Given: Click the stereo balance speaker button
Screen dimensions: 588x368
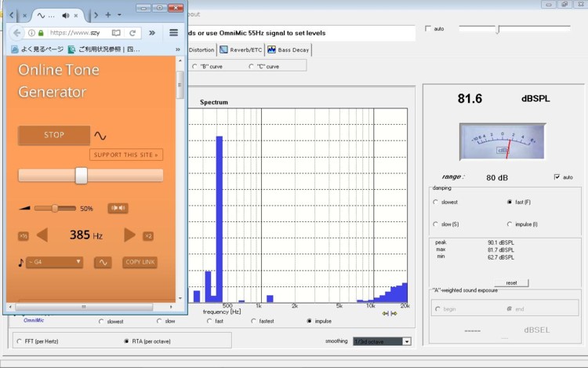Looking at the screenshot, I should (x=118, y=208).
